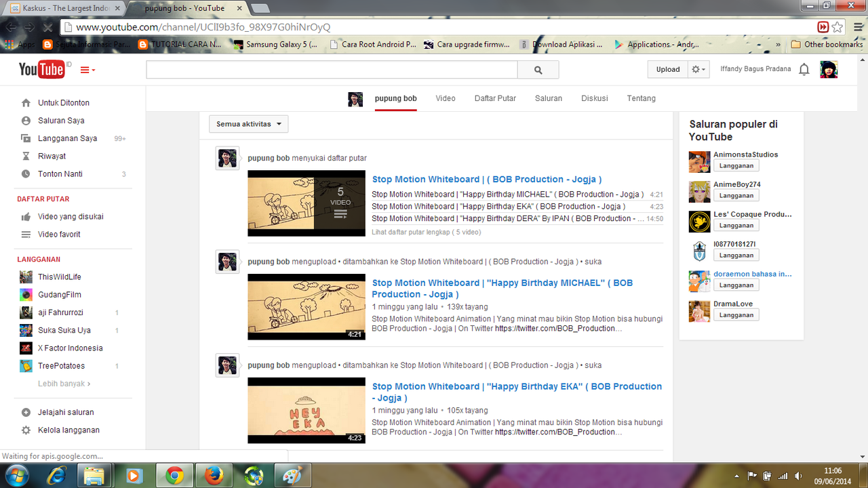The height and width of the screenshot is (488, 868).
Task: Click the taskbar volume icon
Action: 797,476
